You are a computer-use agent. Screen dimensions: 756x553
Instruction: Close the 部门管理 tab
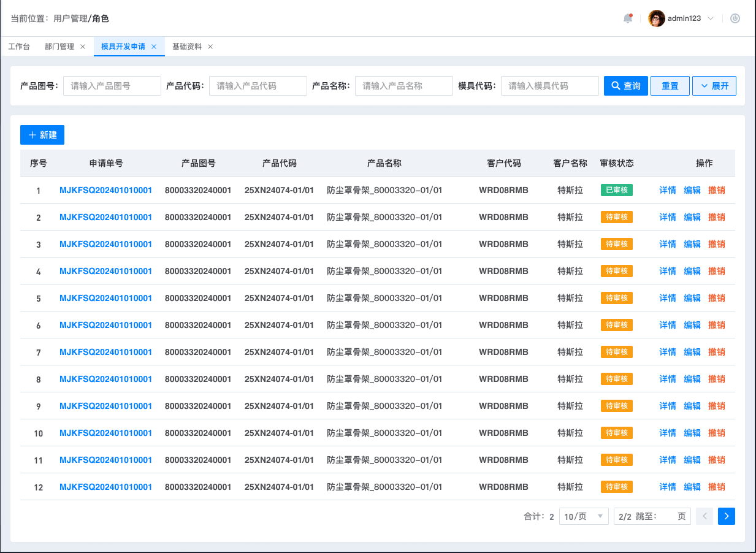83,47
